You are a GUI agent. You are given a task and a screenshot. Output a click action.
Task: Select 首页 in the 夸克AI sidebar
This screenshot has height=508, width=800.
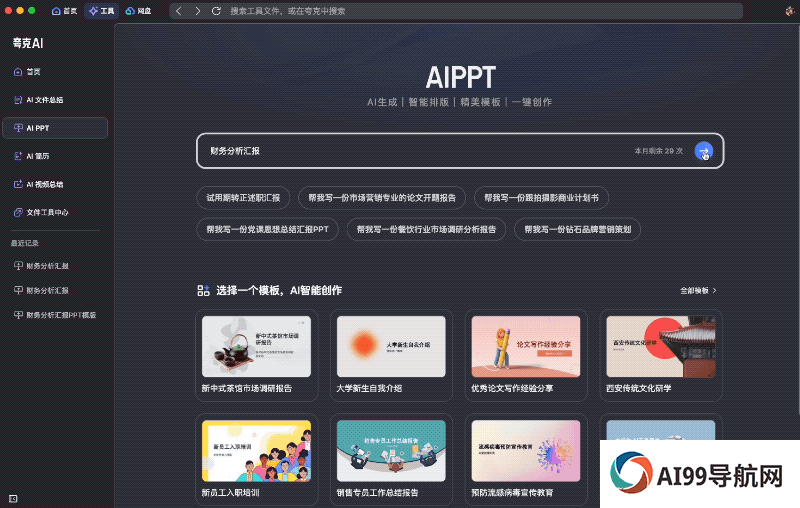tap(55, 71)
